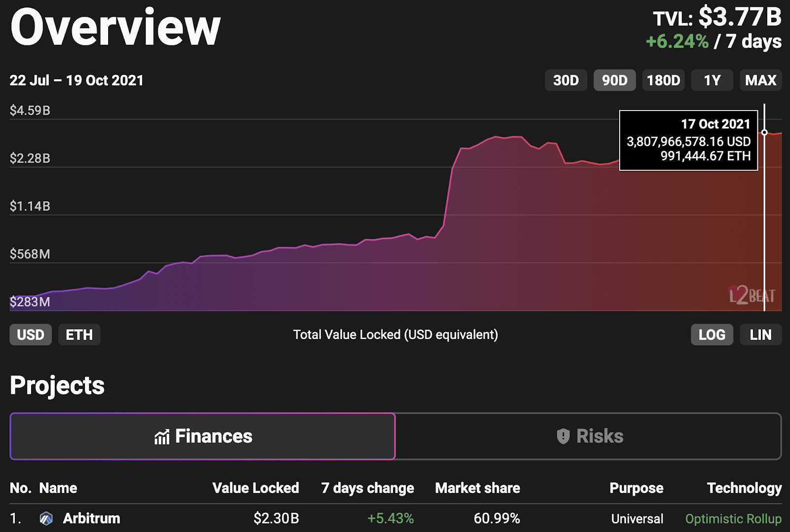
Task: Click the 22 Jul – 19 Oct 2021 date range
Action: [77, 80]
